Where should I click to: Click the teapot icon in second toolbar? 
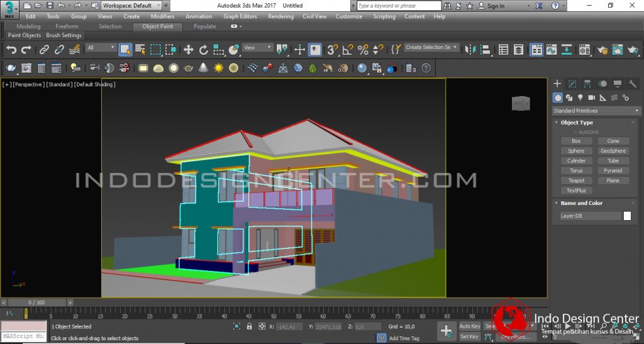point(11,68)
